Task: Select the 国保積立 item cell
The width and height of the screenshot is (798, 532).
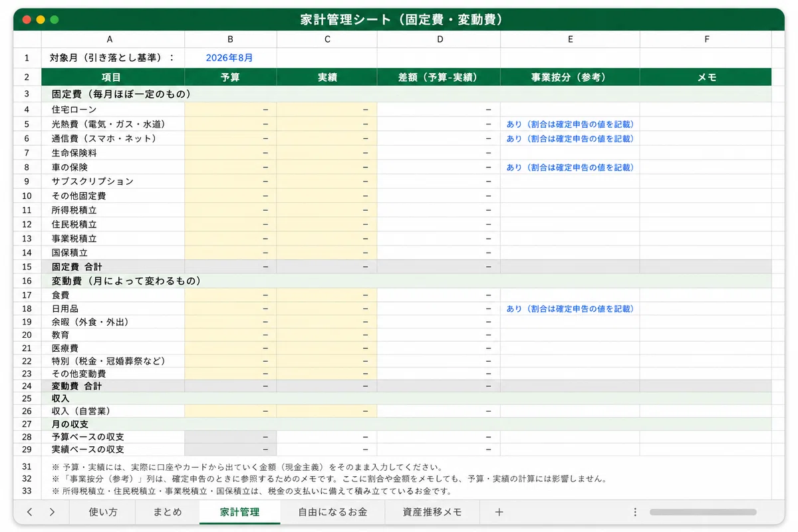Action: [113, 253]
